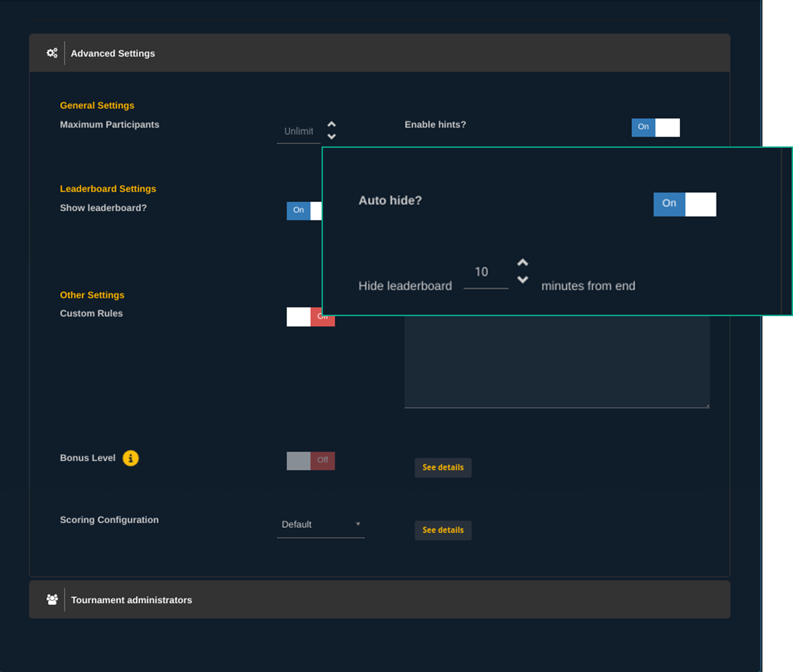The image size is (793, 672).
Task: Click the Enable hints? label
Action: (x=435, y=125)
